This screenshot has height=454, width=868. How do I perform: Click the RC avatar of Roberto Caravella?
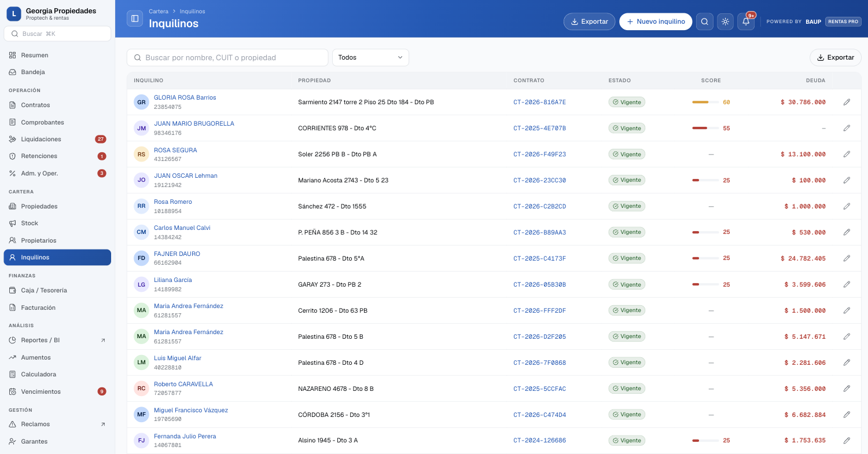(x=141, y=389)
